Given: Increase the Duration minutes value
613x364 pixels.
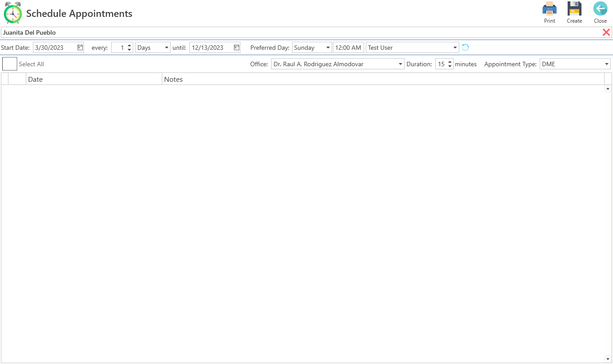Looking at the screenshot, I should [450, 62].
